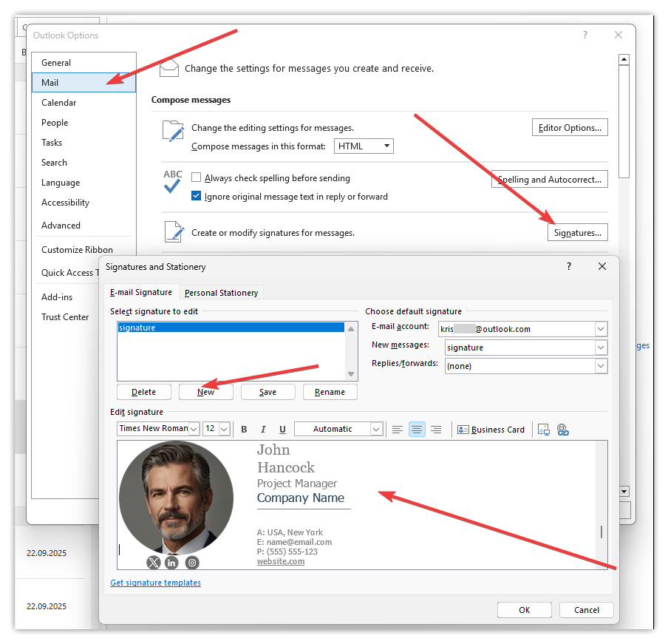Enable Always check spelling before sending
This screenshot has height=644, width=668.
197,178
